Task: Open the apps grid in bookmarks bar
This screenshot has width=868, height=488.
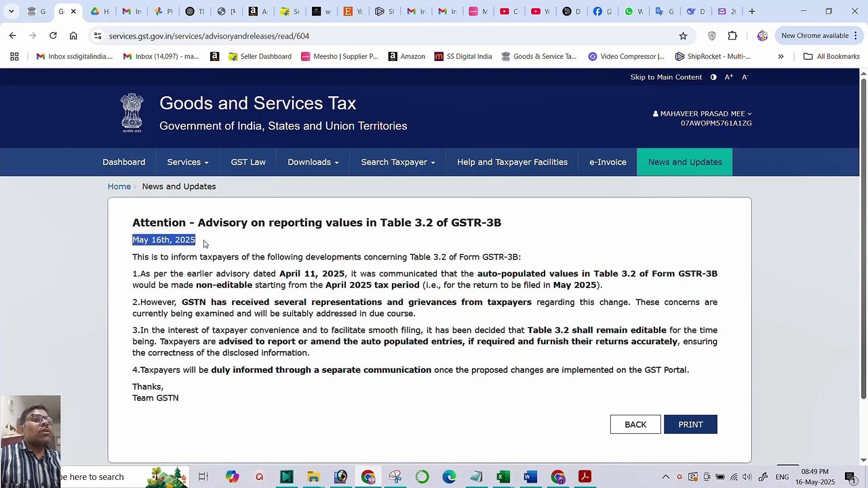Action: [14, 56]
